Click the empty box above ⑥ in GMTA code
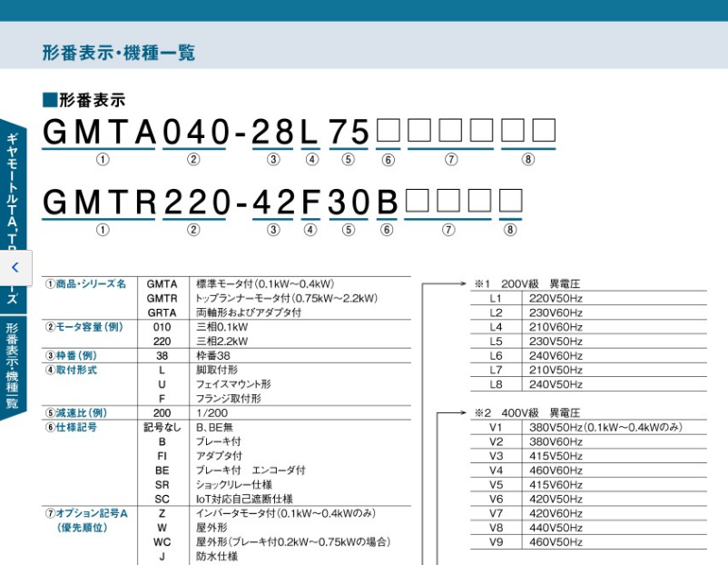728x565 pixels. tap(388, 132)
